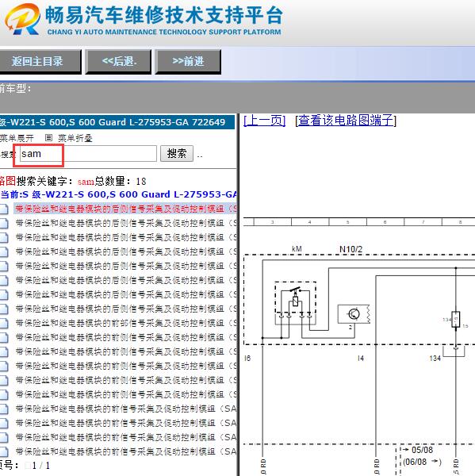Expand the menu via 菜单展开 text
The width and height of the screenshot is (475, 476).
[17, 138]
